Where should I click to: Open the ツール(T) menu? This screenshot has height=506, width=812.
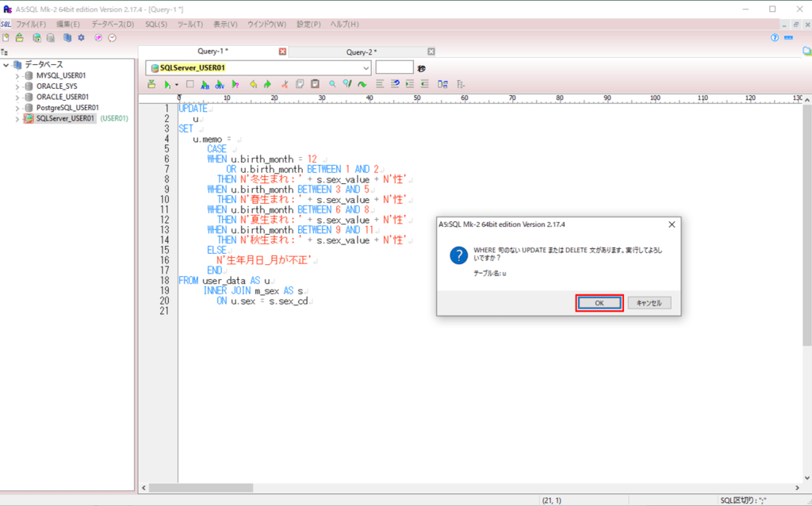click(190, 25)
